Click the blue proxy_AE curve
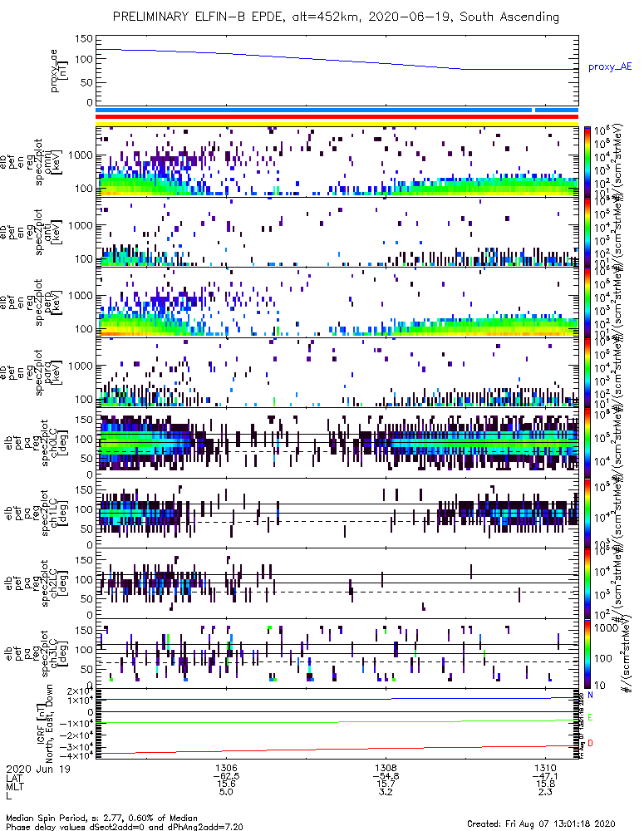The image size is (644, 831). pyautogui.click(x=337, y=59)
